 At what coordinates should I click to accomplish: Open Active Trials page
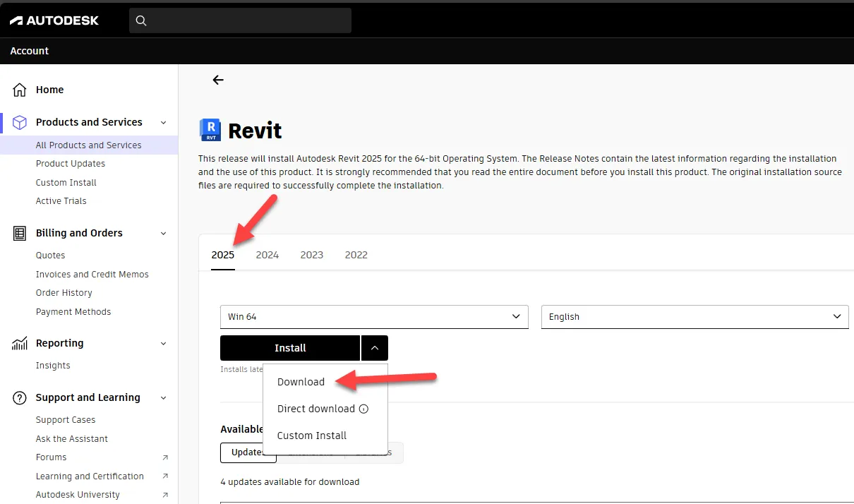click(61, 201)
